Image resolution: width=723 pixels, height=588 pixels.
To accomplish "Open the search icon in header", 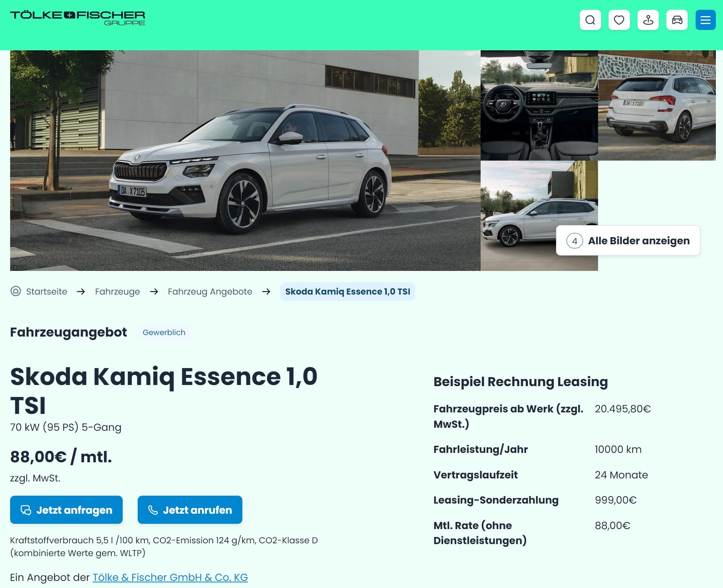I will tap(590, 20).
